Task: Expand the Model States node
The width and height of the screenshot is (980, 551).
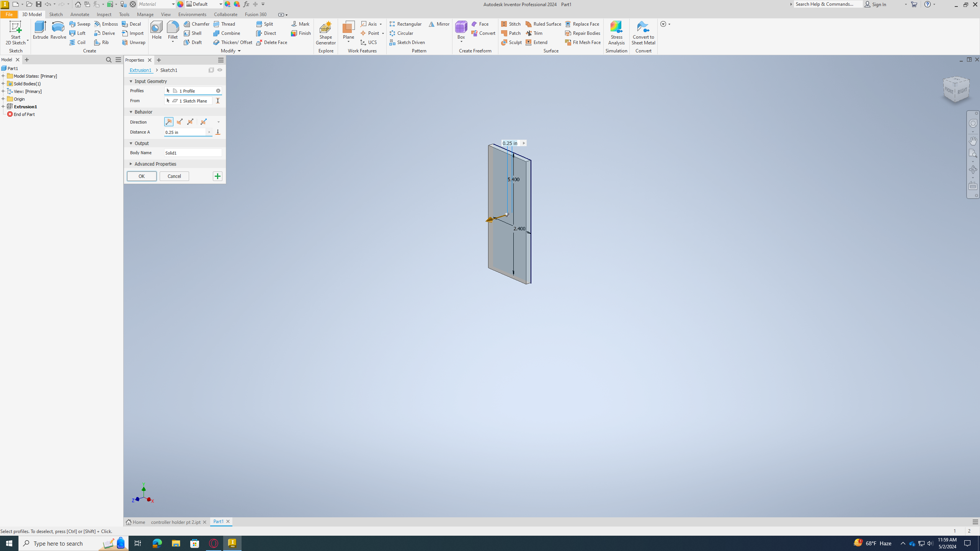Action: pos(3,76)
